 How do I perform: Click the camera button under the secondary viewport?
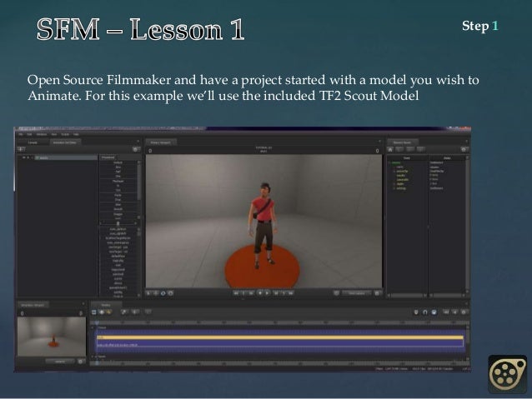coord(60,362)
